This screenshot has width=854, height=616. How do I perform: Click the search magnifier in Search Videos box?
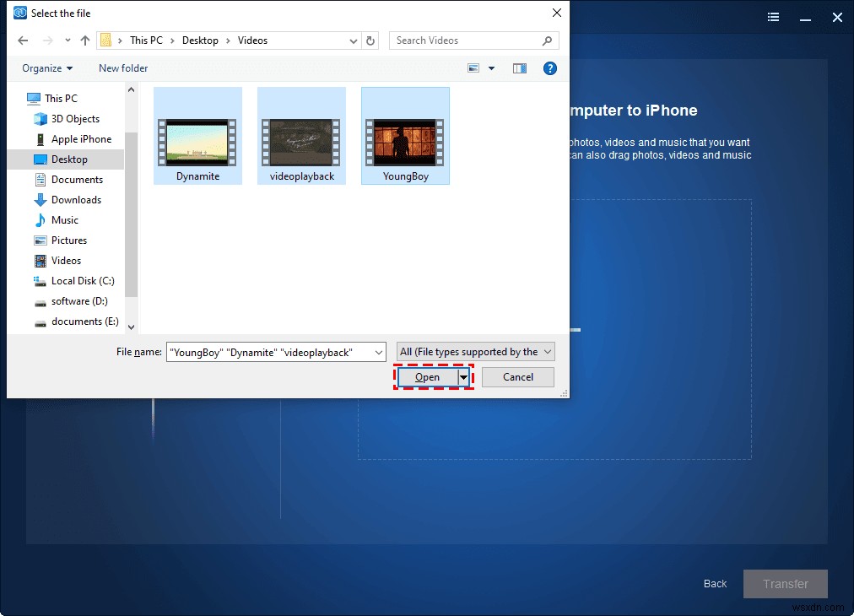(x=548, y=40)
